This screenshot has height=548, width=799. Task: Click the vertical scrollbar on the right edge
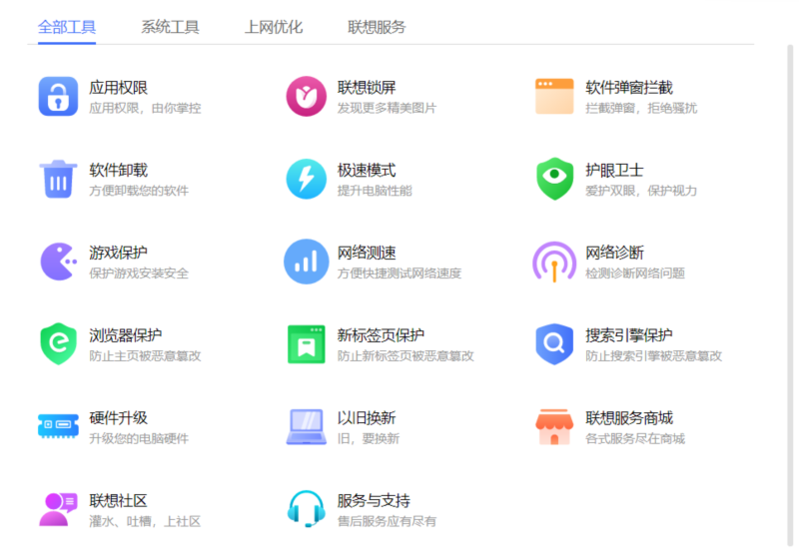[790, 296]
